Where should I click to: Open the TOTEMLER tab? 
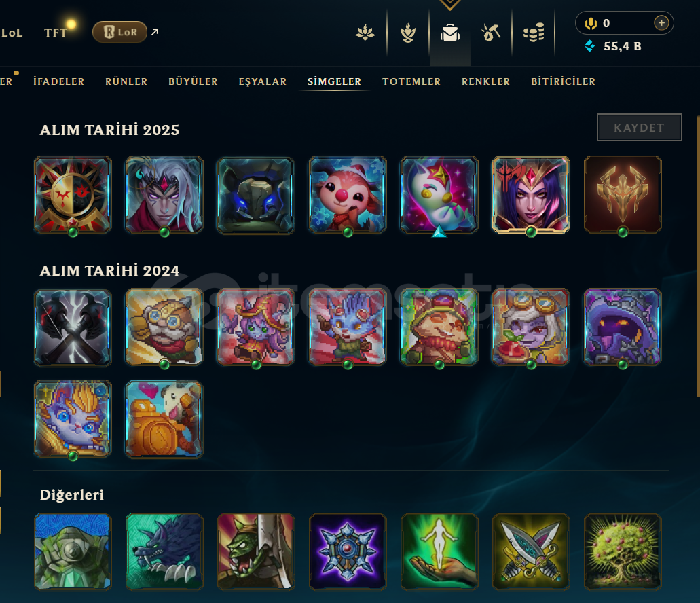411,81
